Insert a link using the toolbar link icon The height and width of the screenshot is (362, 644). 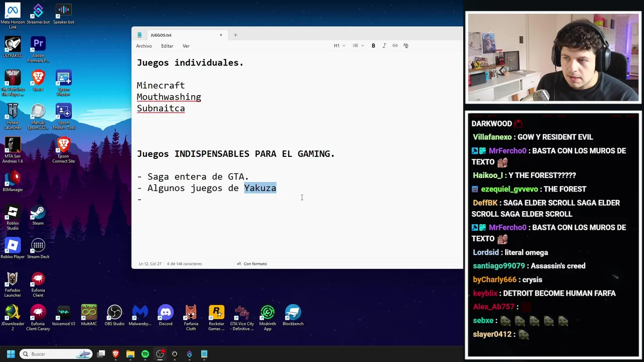pyautogui.click(x=395, y=46)
